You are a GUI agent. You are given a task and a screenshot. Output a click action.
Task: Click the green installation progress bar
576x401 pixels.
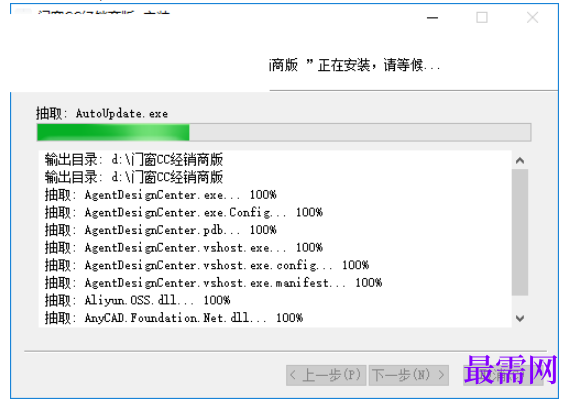point(284,132)
